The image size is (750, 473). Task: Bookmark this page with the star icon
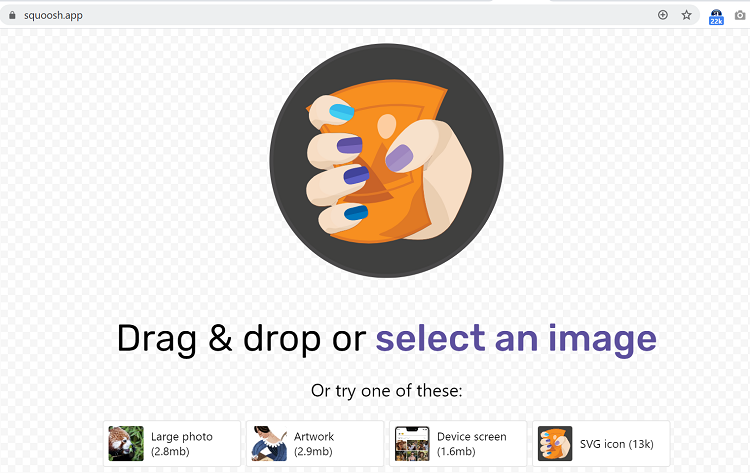pos(686,15)
